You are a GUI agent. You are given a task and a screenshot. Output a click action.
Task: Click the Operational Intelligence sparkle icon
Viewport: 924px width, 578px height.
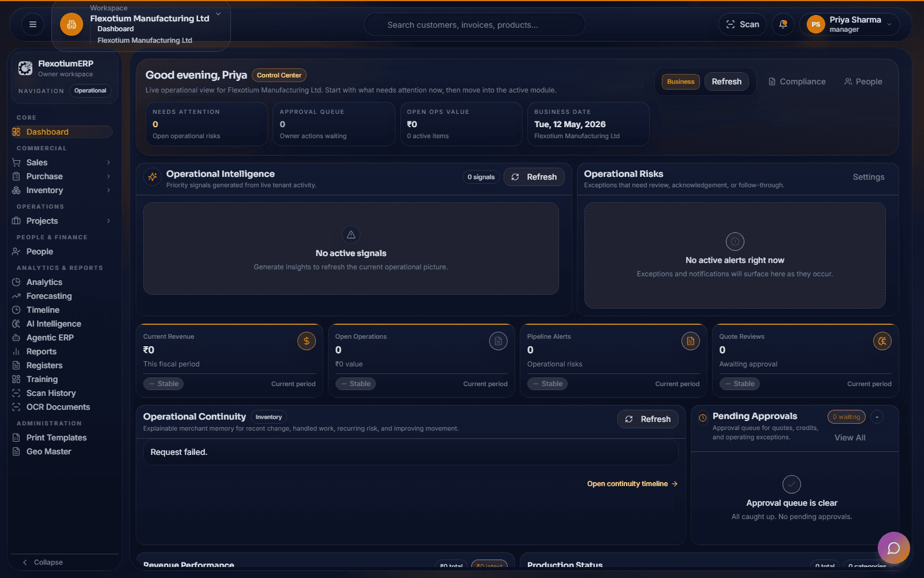[152, 177]
